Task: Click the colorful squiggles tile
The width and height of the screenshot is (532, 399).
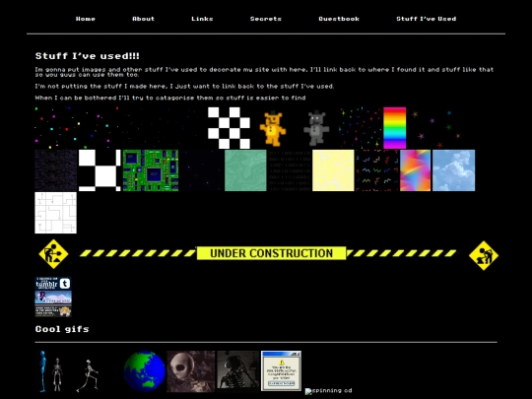Action: pyautogui.click(x=377, y=170)
